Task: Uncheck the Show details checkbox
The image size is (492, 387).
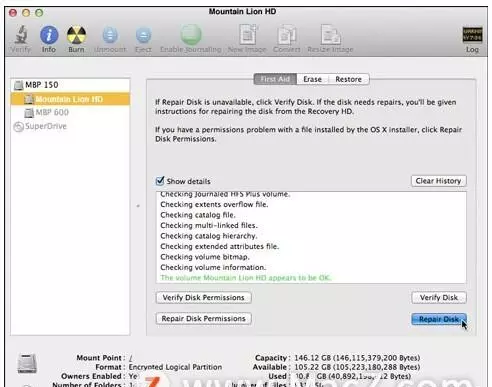Action: tap(160, 181)
